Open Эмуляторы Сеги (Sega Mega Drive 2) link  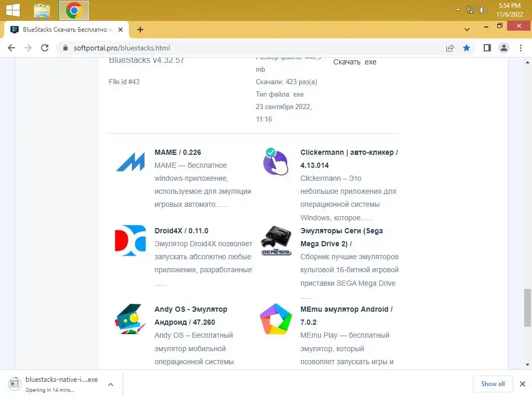[x=342, y=237]
